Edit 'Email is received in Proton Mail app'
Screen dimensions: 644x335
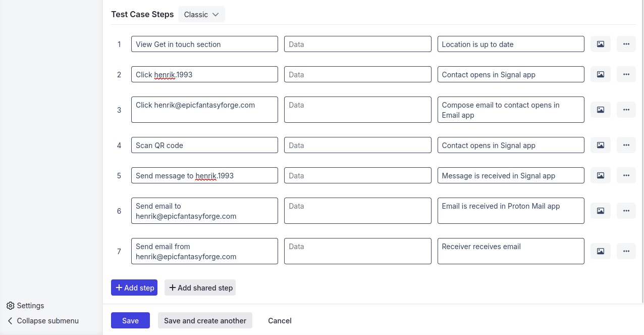pyautogui.click(x=511, y=211)
